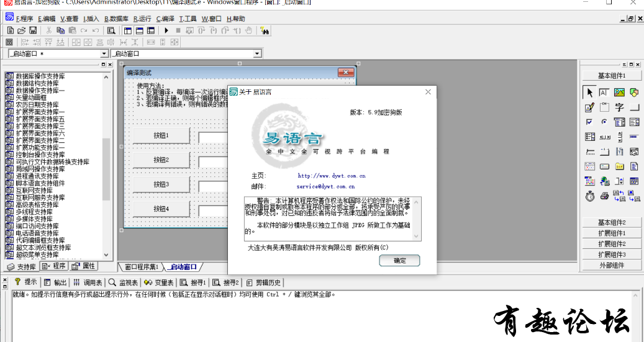This screenshot has width=644, height=342.
Task: Open the H.帮助 menu
Action: click(x=236, y=19)
